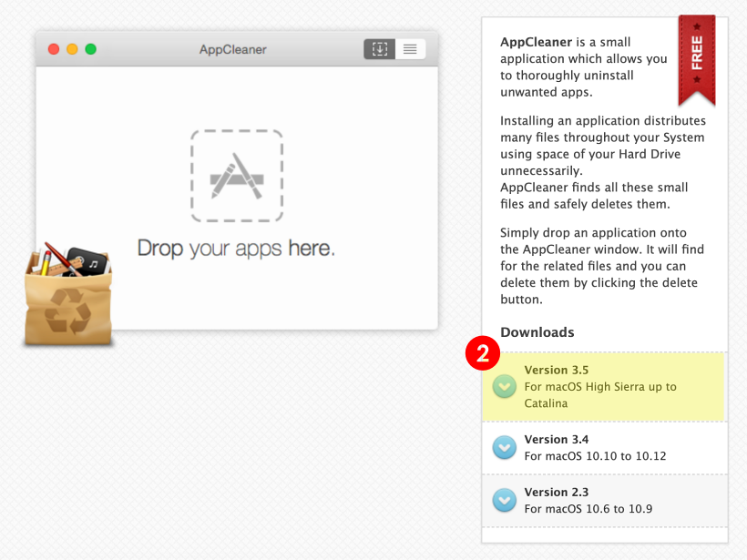Click the blue download arrow for Version 3.4
This screenshot has height=560, width=747.
tap(505, 448)
